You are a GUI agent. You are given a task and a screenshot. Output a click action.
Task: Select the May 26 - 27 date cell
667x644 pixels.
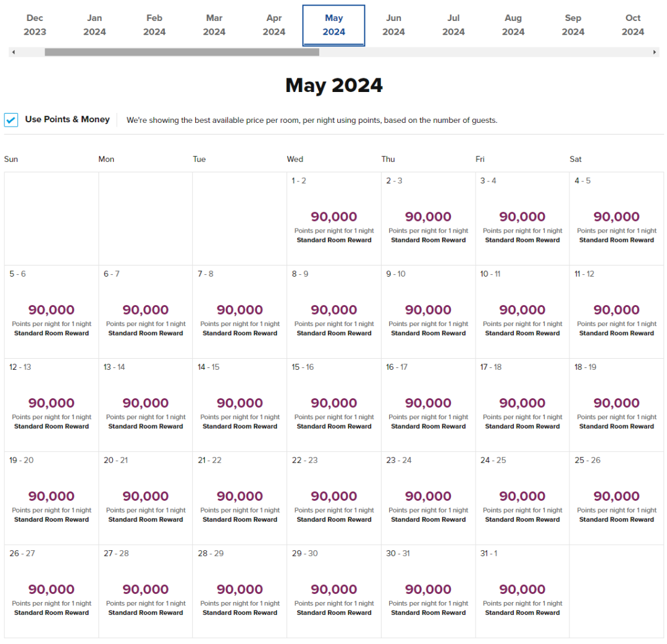pos(51,592)
